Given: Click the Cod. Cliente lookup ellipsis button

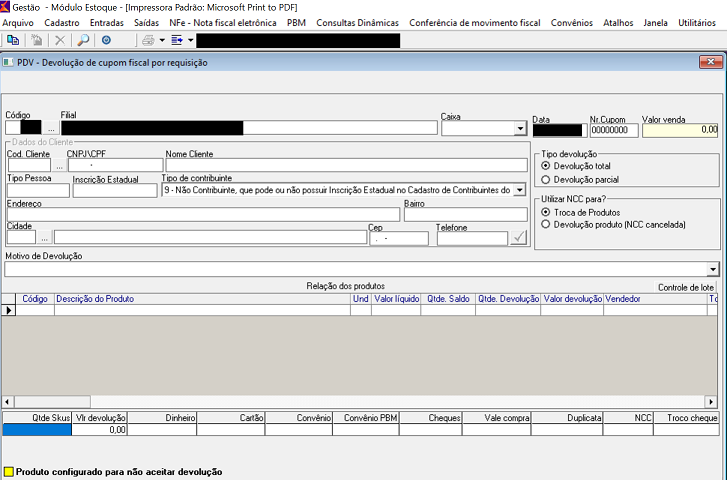Looking at the screenshot, I should [58, 165].
